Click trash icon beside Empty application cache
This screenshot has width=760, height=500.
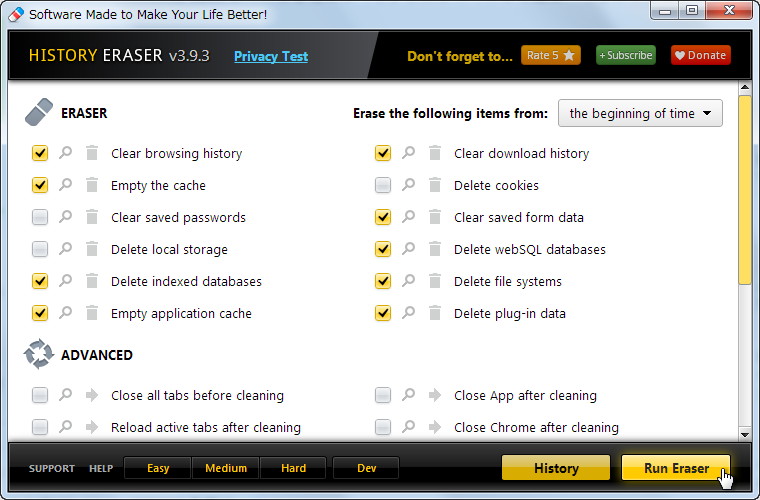92,312
